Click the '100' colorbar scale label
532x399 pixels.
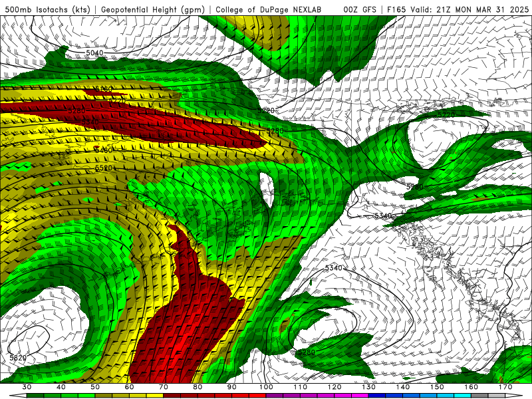click(x=267, y=387)
